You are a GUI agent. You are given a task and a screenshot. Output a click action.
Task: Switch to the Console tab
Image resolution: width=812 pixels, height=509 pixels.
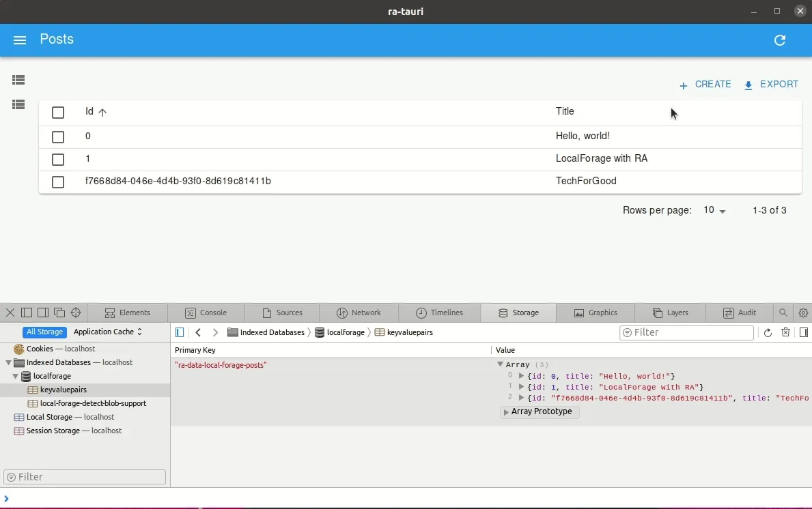(207, 312)
